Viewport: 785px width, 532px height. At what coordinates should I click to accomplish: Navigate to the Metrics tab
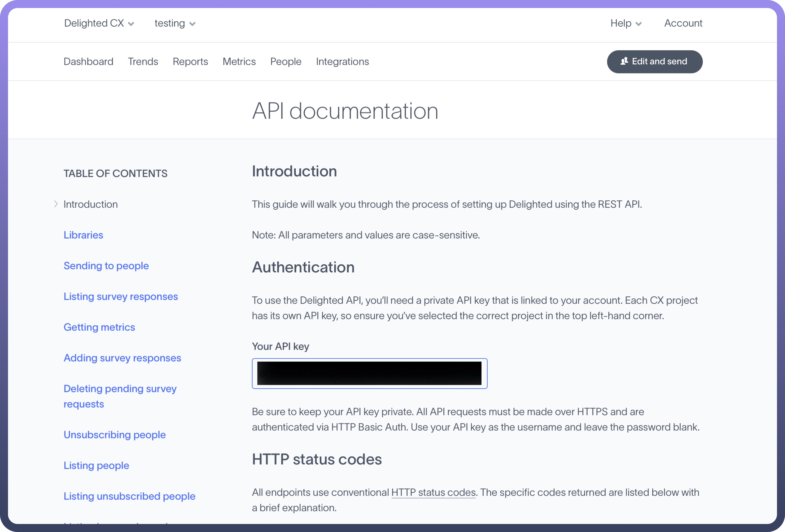click(x=239, y=61)
